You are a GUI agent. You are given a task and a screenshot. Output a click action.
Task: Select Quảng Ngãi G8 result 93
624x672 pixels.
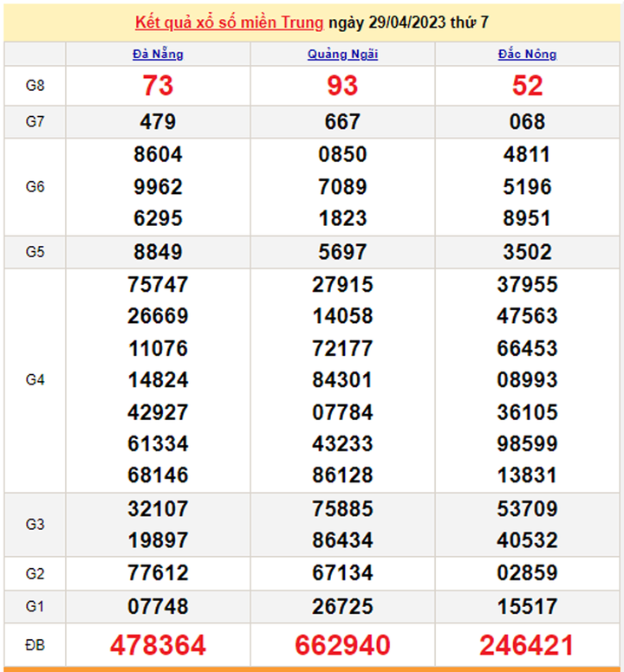[342, 86]
